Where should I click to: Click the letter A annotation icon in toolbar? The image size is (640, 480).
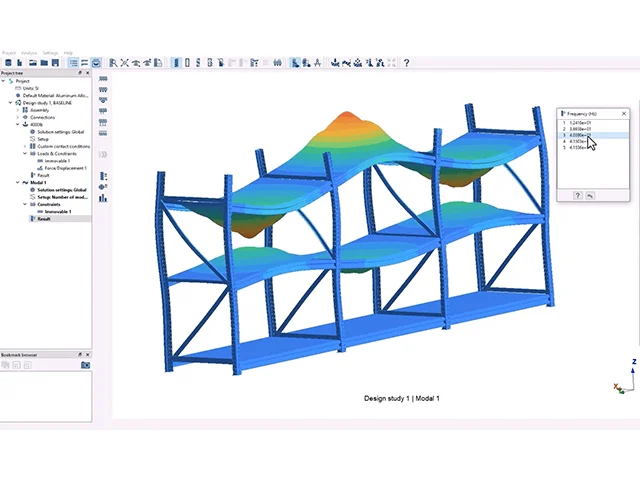pos(318,63)
